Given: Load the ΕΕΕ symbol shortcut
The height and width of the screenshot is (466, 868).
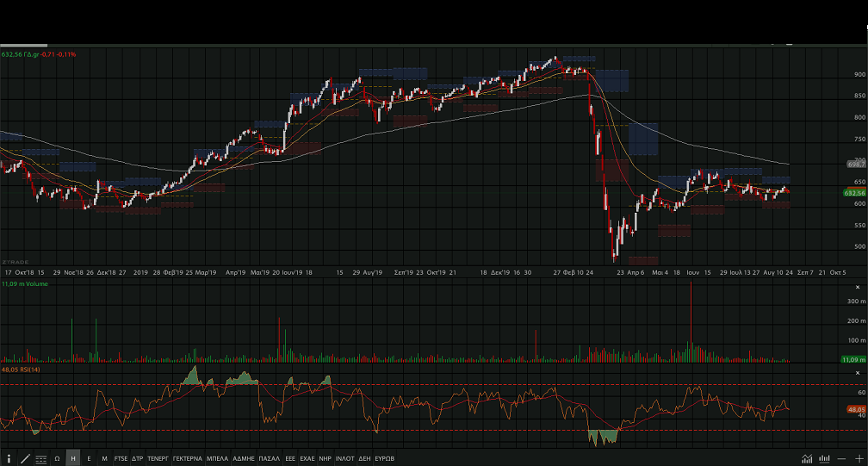Looking at the screenshot, I should coord(290,459).
